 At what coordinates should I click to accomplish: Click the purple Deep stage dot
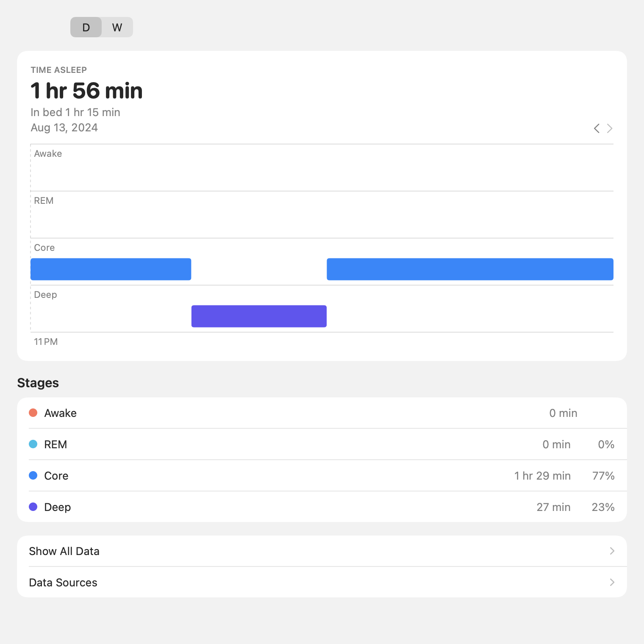pos(33,507)
